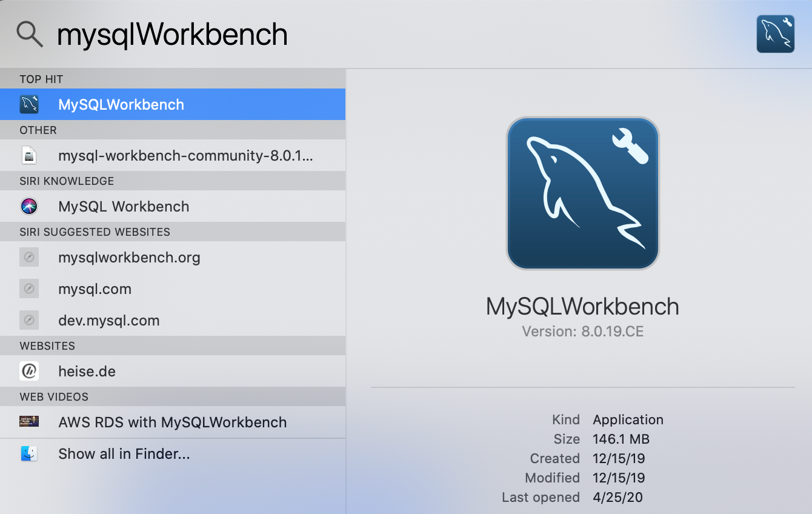Click the Version 8.0.19.CE text in preview pane
This screenshot has height=514, width=812.
(582, 332)
